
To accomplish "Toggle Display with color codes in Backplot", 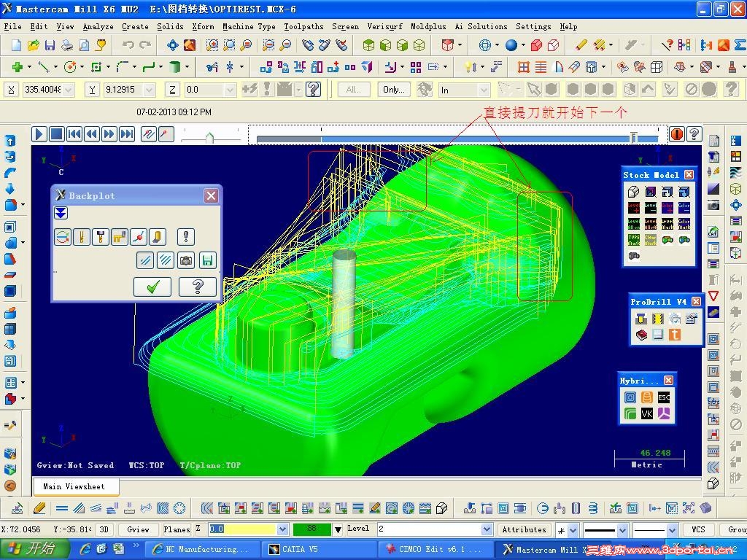I will click(x=63, y=237).
